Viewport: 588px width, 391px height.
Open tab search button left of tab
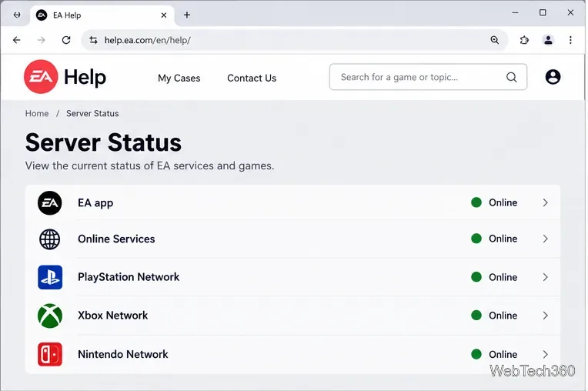17,15
